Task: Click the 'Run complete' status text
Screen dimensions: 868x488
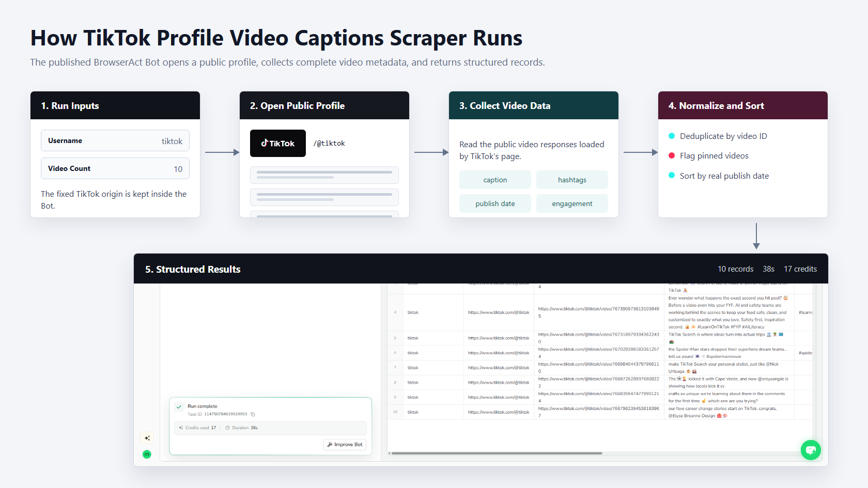Action: point(203,406)
